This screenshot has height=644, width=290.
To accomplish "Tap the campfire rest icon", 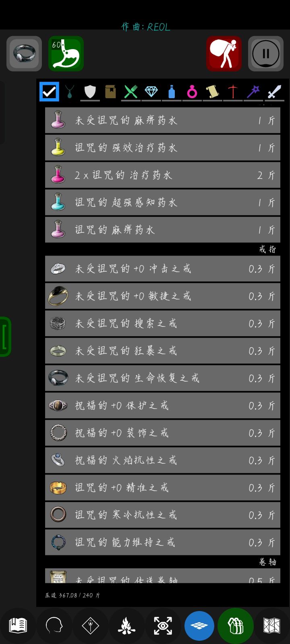I will (x=126, y=625).
